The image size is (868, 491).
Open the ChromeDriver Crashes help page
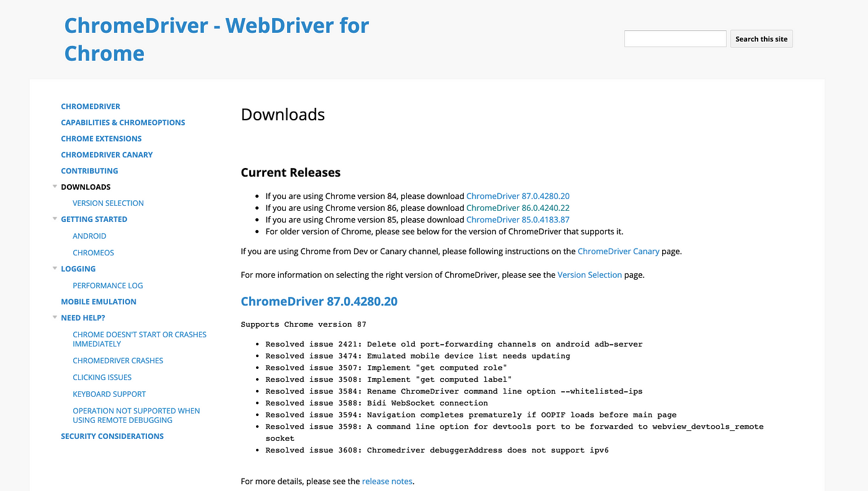(x=118, y=361)
